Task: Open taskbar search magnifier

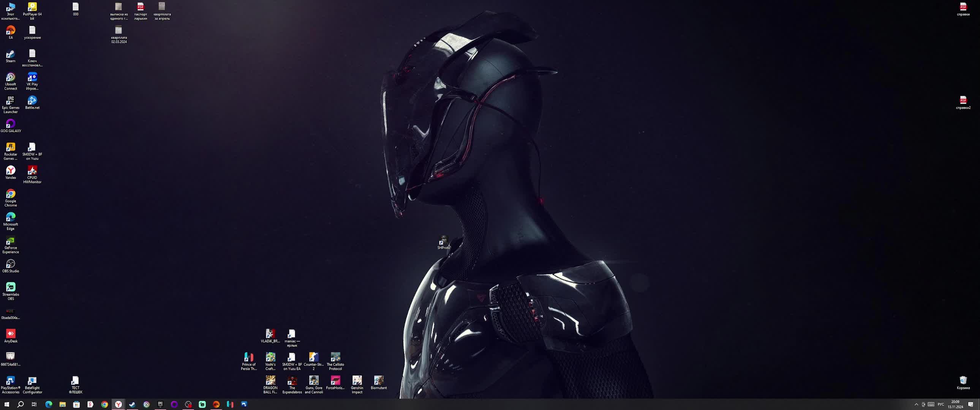Action: pyautogui.click(x=21, y=404)
